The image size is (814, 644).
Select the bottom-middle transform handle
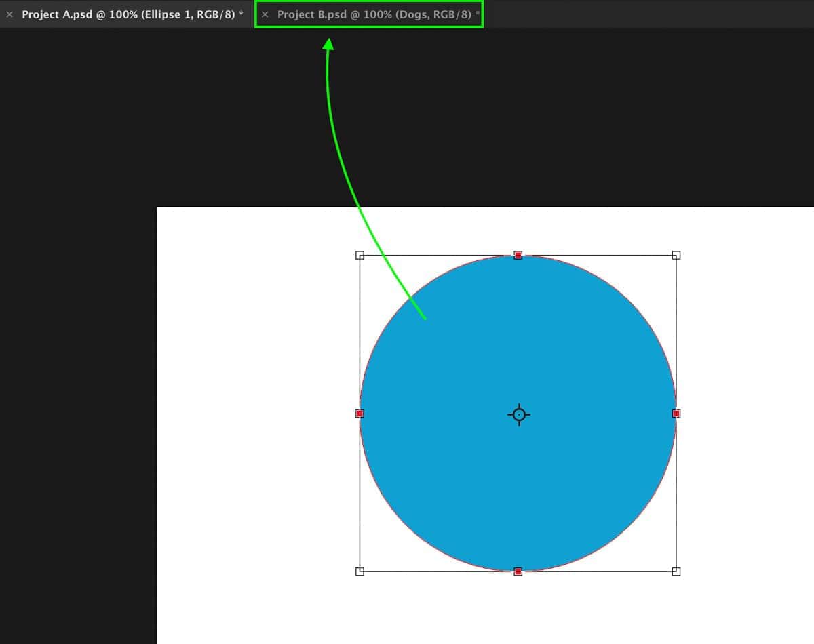518,571
